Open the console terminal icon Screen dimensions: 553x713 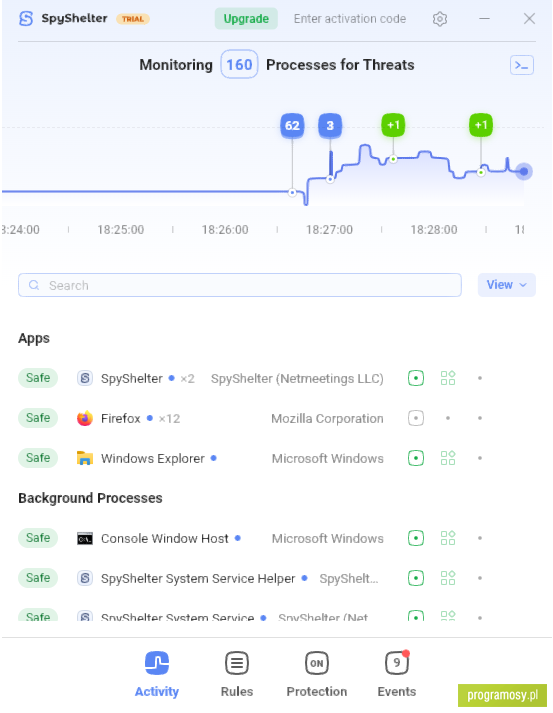tap(522, 65)
